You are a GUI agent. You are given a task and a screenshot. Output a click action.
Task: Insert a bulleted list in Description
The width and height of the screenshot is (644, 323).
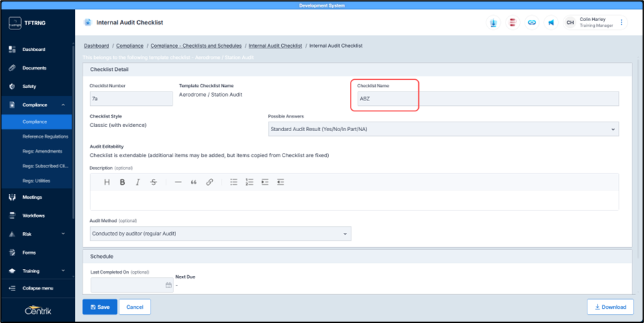click(233, 182)
